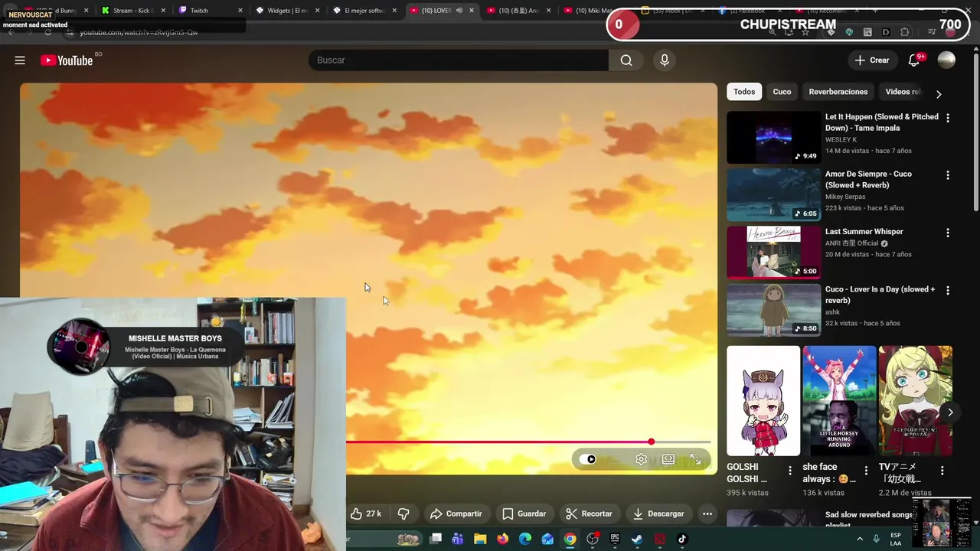The height and width of the screenshot is (551, 980).
Task: Open options for Last Summer Whisper video
Action: click(x=948, y=233)
